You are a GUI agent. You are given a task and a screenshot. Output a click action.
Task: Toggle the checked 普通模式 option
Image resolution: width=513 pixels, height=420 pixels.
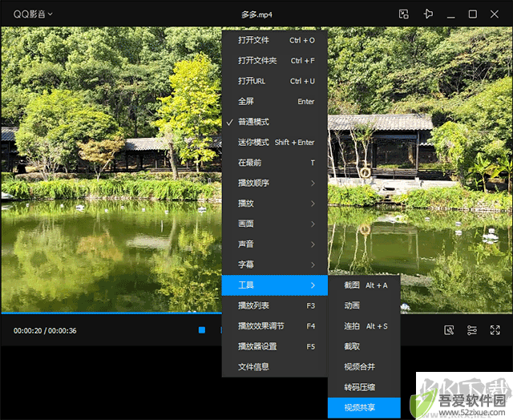click(x=275, y=122)
